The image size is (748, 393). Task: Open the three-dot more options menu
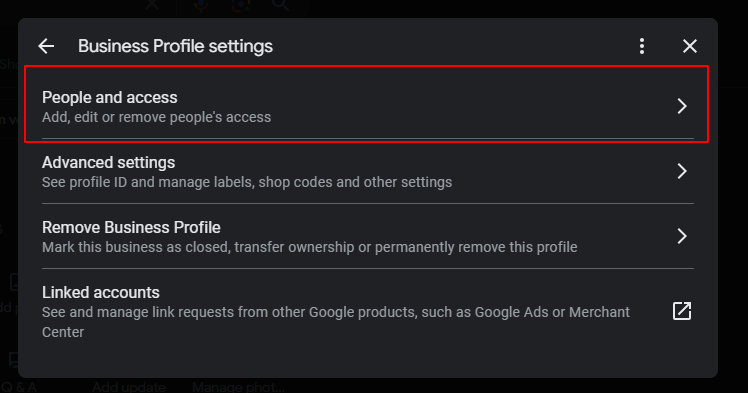coord(642,46)
